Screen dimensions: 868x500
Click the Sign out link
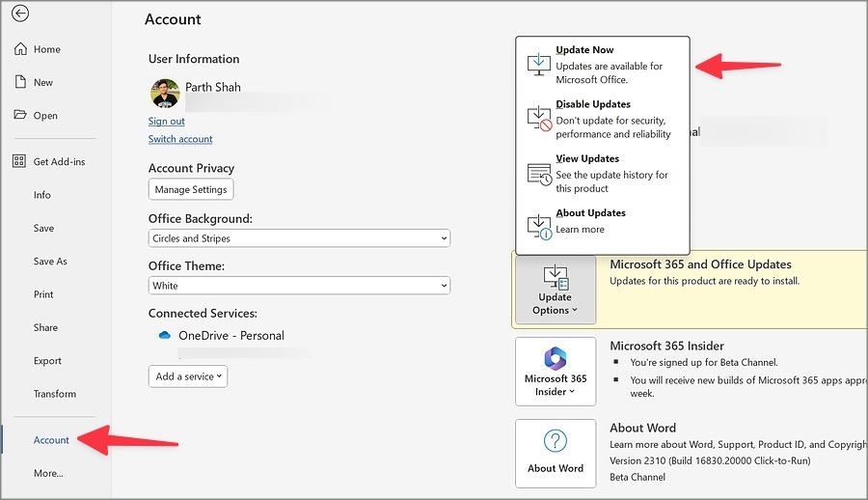click(166, 121)
